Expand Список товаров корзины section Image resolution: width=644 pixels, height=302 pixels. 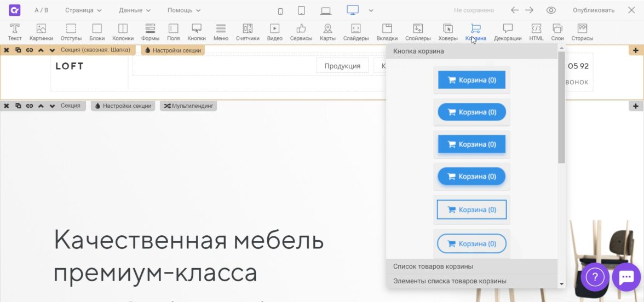pos(433,266)
